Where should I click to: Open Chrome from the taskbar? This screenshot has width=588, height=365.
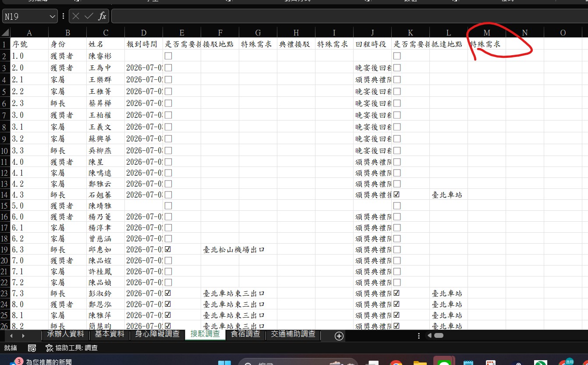click(396, 362)
